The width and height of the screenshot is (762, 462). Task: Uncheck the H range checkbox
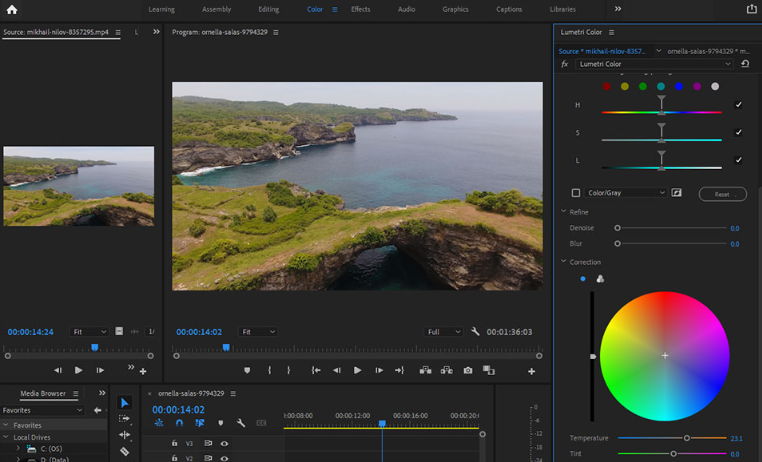tap(739, 105)
